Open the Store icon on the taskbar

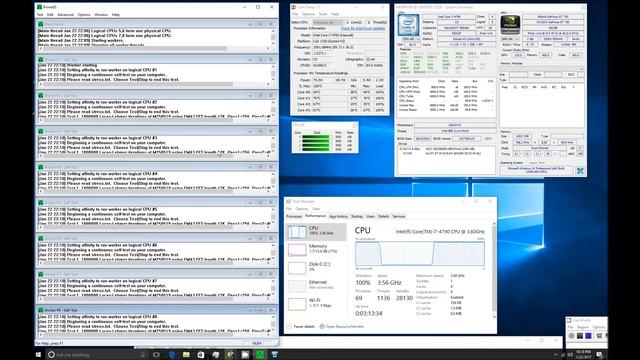click(200, 355)
